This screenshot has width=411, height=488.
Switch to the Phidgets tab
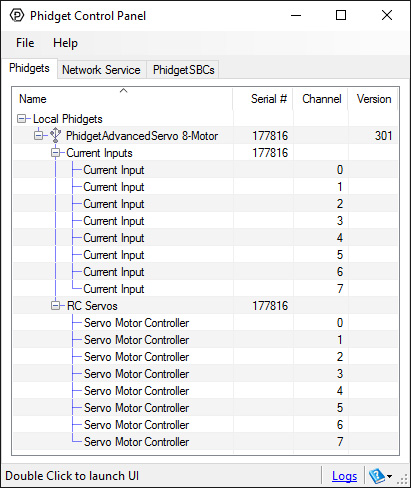coord(29,68)
